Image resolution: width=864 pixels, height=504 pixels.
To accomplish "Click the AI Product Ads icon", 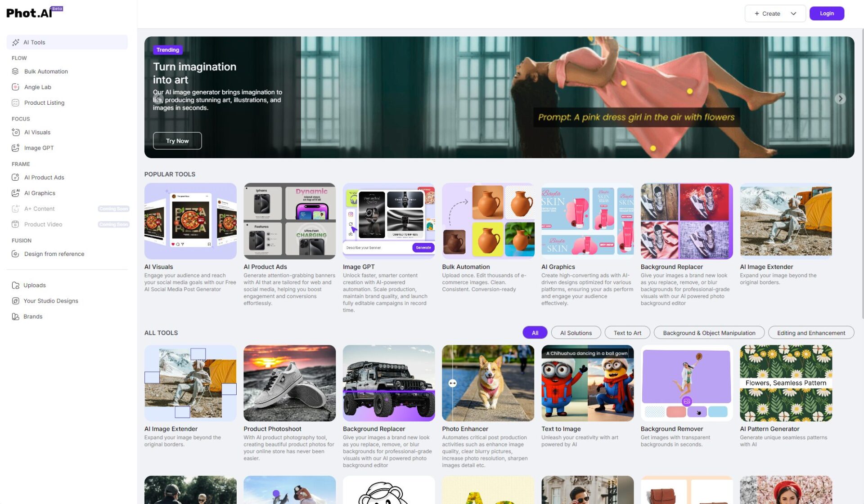I will 15,178.
